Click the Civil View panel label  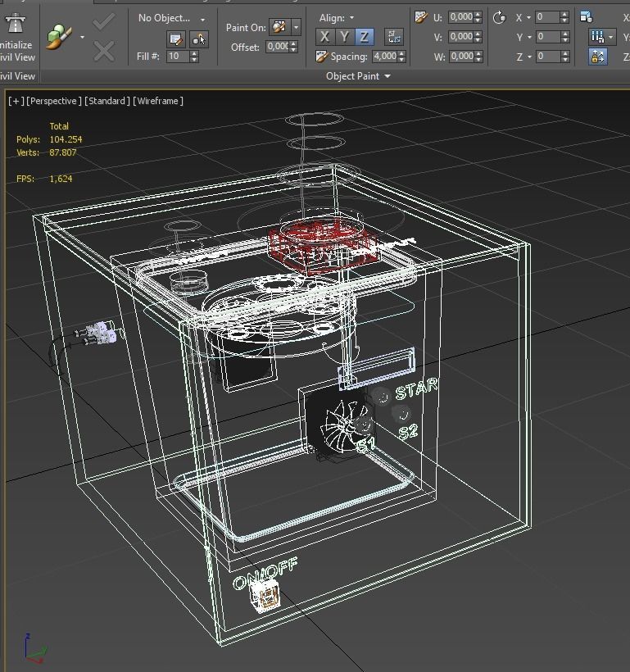coord(17,76)
